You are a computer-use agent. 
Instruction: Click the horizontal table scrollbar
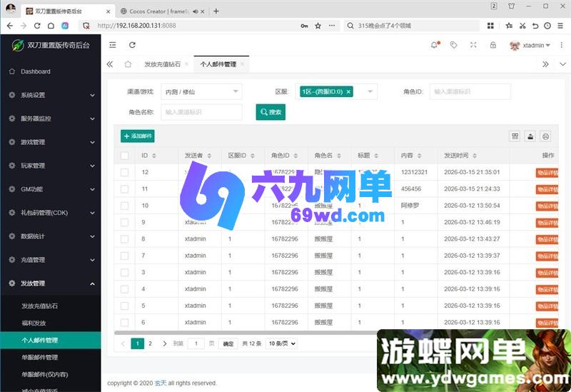point(246,333)
